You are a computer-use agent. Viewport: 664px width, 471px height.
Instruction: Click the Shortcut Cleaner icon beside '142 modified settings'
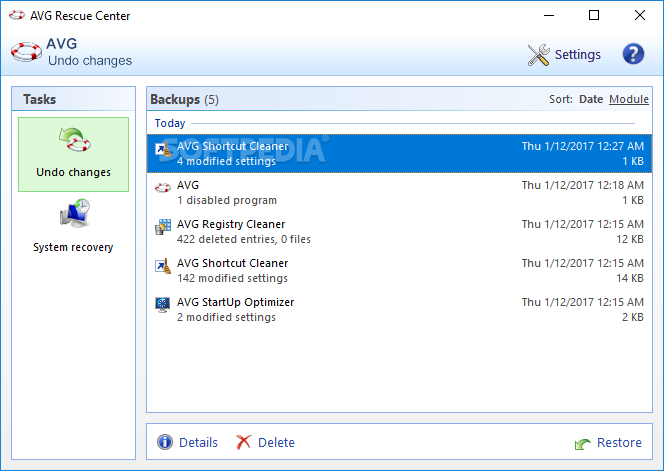tap(163, 266)
